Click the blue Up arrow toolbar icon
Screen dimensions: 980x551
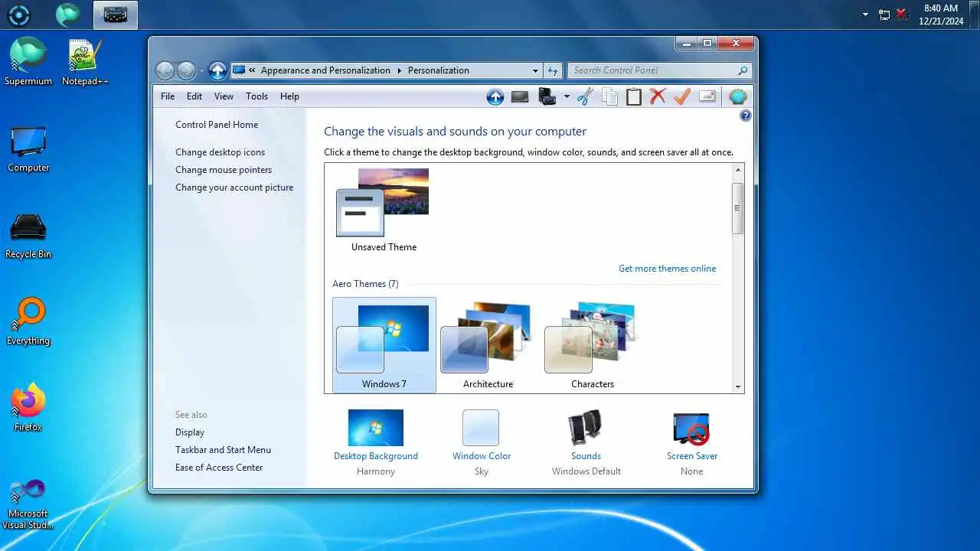point(495,96)
